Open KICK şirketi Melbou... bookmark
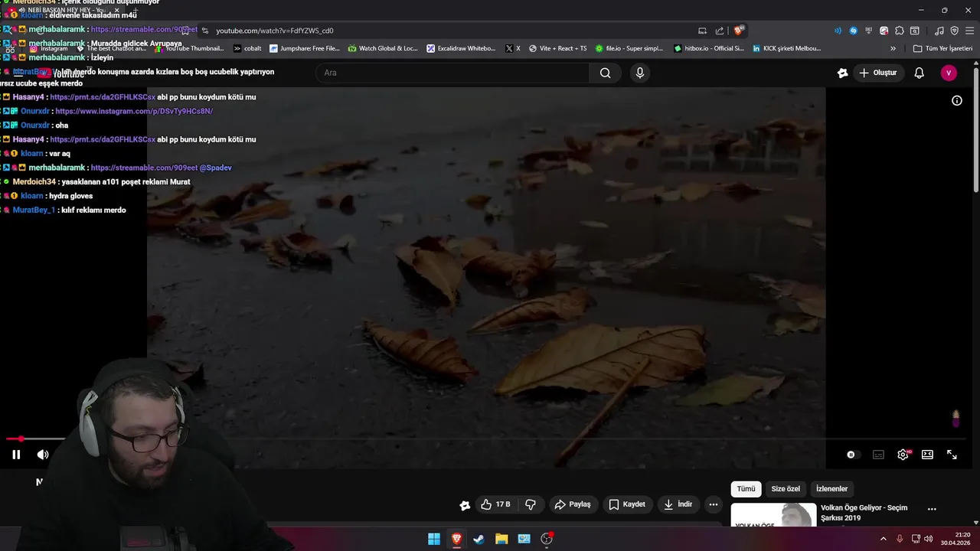Image resolution: width=980 pixels, height=551 pixels. [786, 48]
